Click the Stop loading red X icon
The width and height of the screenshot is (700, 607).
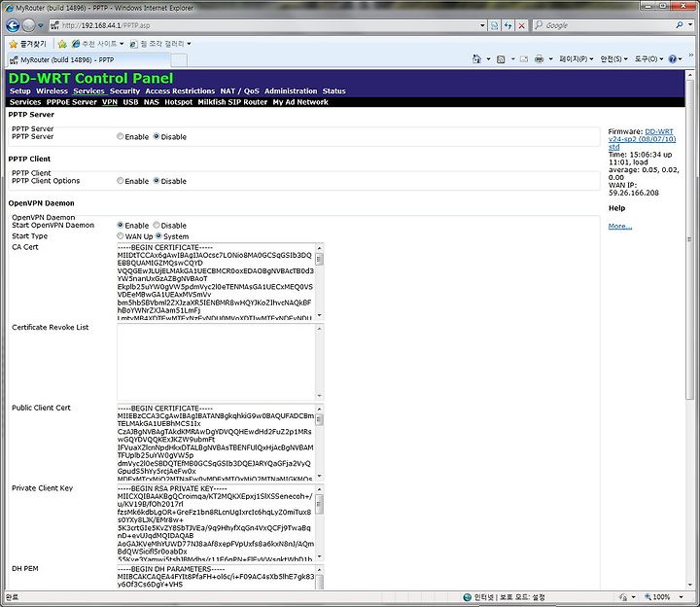click(521, 25)
